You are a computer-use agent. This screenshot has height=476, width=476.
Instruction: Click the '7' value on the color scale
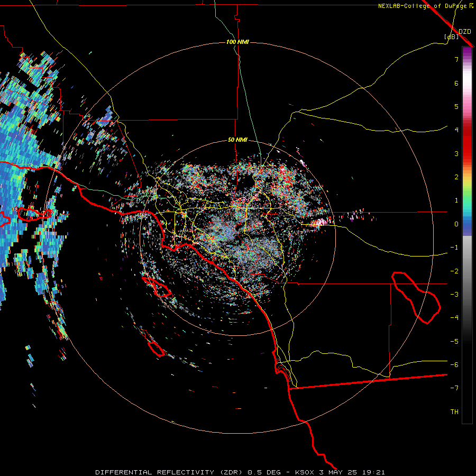tap(456, 59)
